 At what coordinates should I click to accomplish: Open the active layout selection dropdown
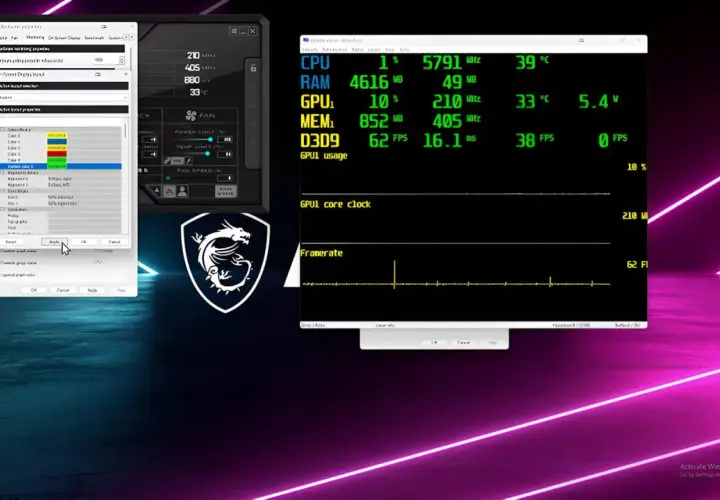(x=63, y=97)
